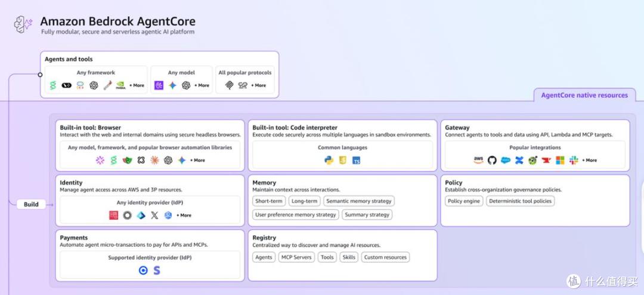This screenshot has width=644, height=295.
Task: Click the Supported identity provider (IdP) label
Action: (150, 258)
